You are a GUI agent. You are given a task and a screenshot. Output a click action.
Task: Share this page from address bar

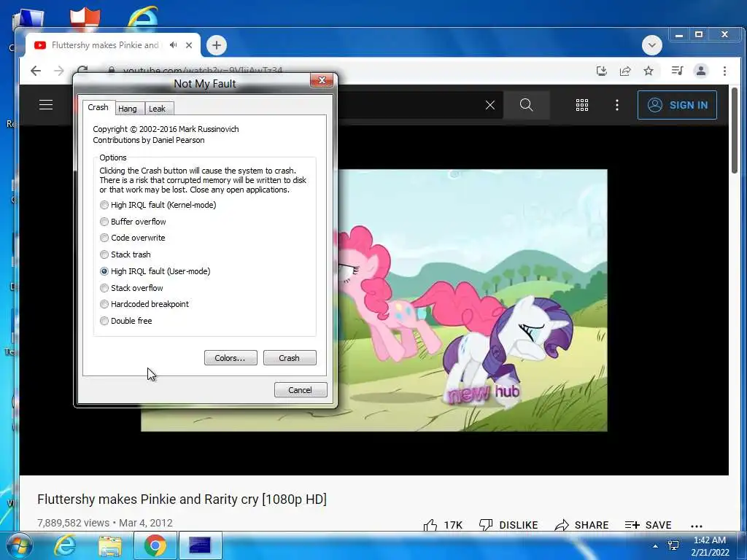(625, 71)
